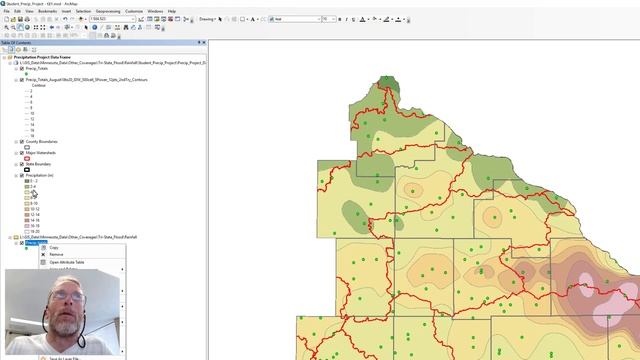Click the Undo arrow icon
The image size is (640, 360).
[65, 19]
